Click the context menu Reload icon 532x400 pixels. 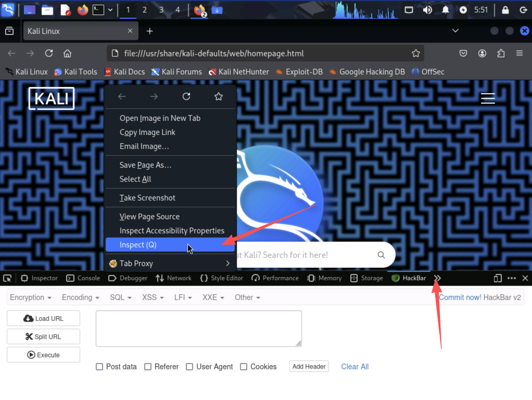coord(186,97)
